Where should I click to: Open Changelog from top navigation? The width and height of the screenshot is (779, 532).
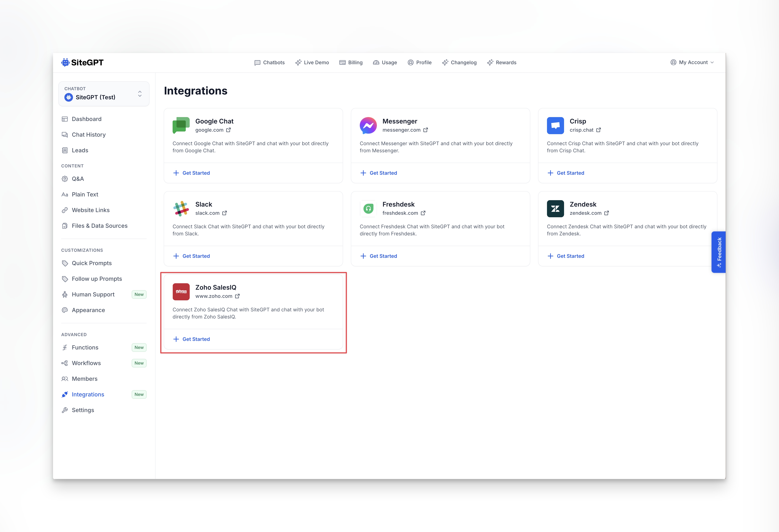(459, 63)
